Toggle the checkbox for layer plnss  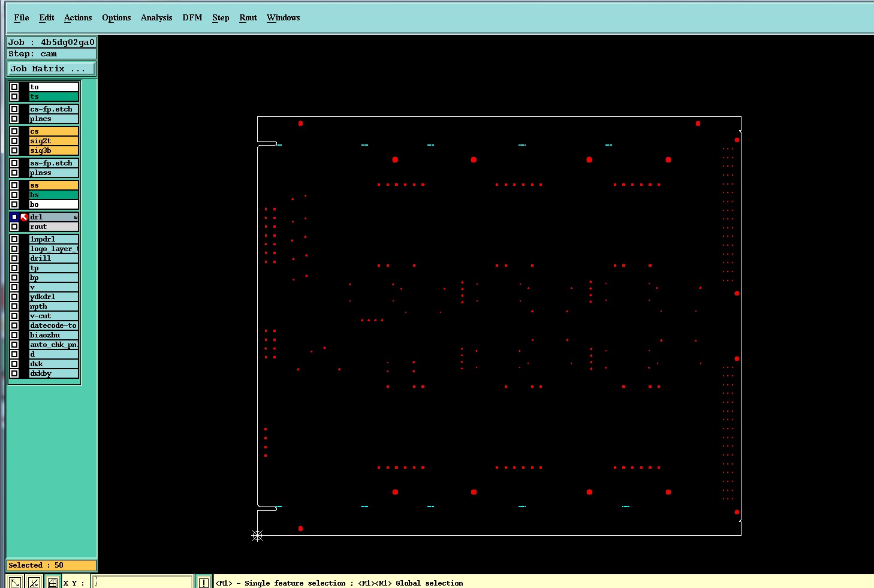(14, 173)
